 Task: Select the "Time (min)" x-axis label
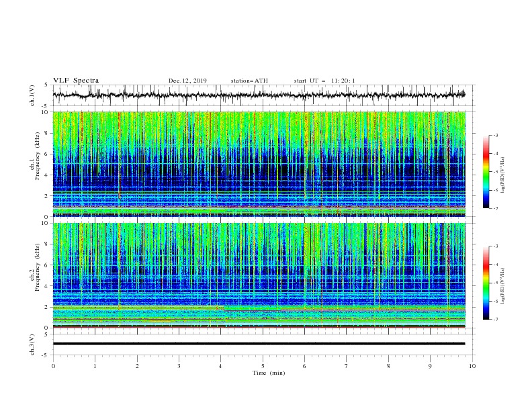coord(269,373)
